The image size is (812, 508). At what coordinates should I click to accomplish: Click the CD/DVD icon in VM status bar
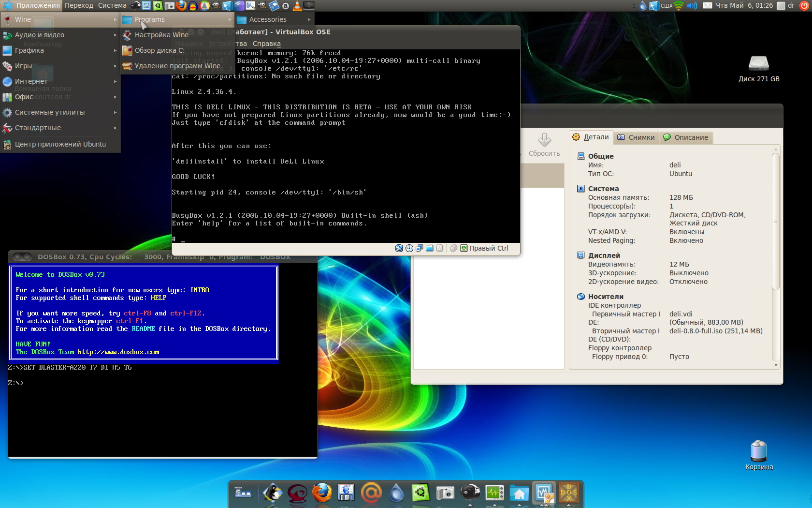click(409, 248)
